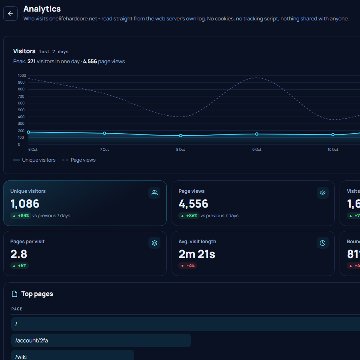
Task: Go back using the arrow button
Action: click(x=10, y=14)
